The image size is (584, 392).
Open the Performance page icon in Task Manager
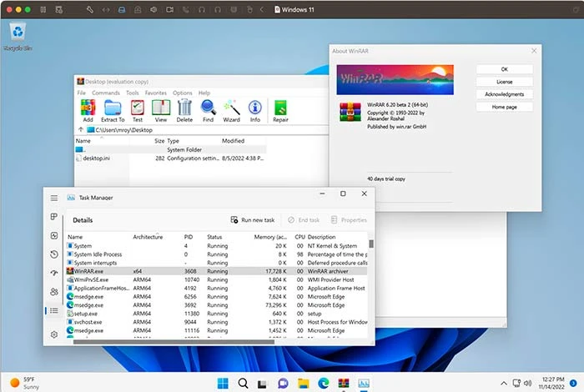54,236
